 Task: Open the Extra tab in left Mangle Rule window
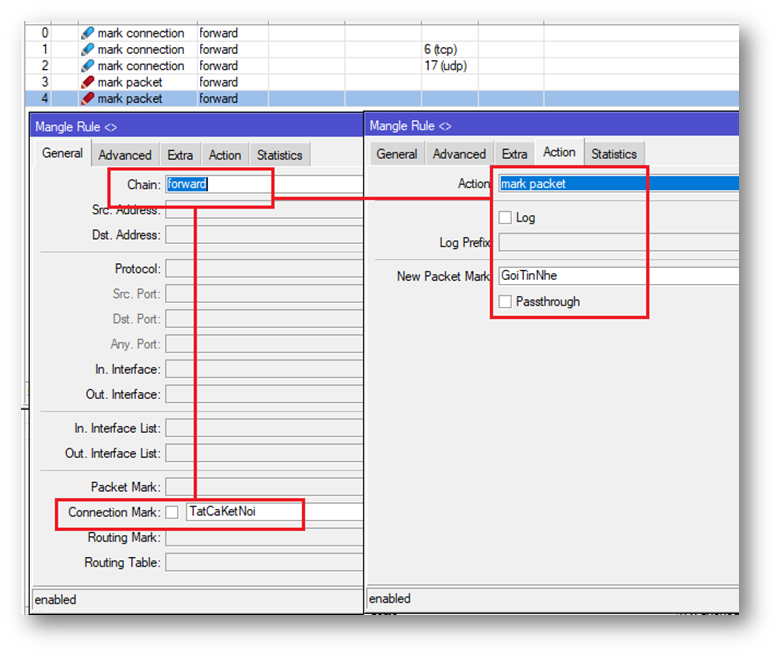click(180, 155)
